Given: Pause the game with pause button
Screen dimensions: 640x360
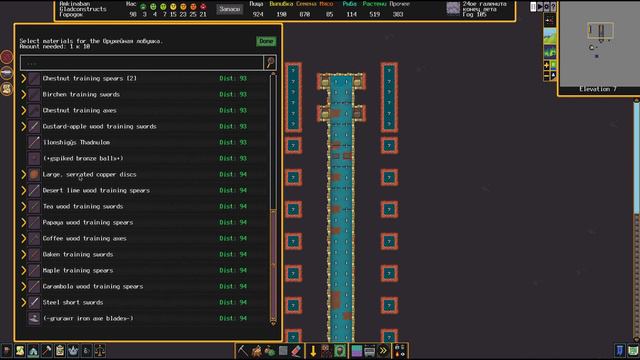Looking at the screenshot, I should [533, 7].
